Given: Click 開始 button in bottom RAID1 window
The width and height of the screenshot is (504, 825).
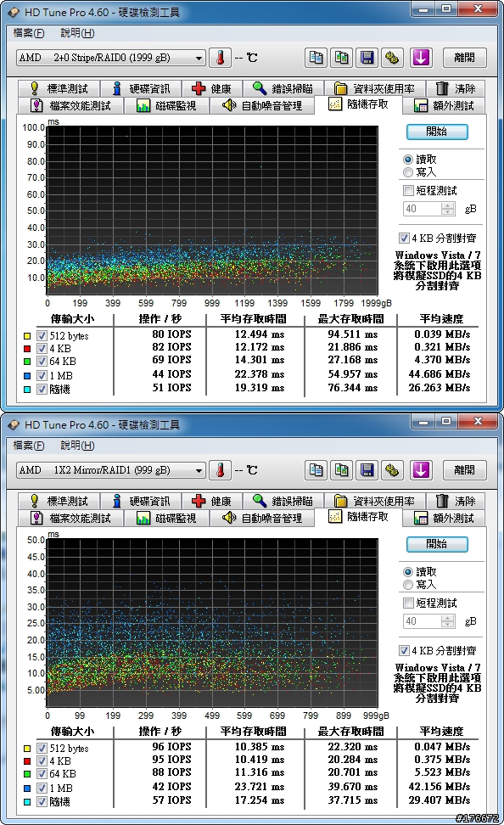Looking at the screenshot, I should [x=437, y=544].
